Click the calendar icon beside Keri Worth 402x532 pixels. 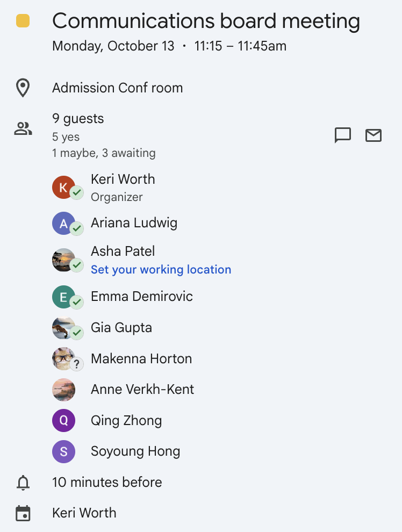click(23, 513)
